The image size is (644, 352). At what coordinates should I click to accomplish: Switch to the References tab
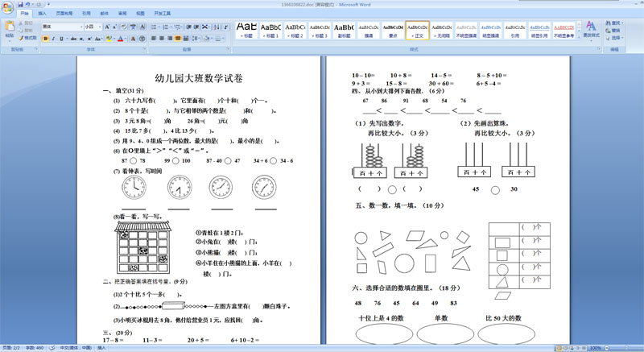tap(86, 14)
